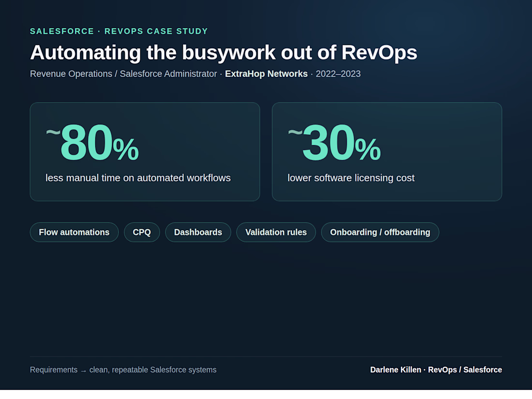
Task: Click the ~30% statistic figure
Action: (x=334, y=143)
